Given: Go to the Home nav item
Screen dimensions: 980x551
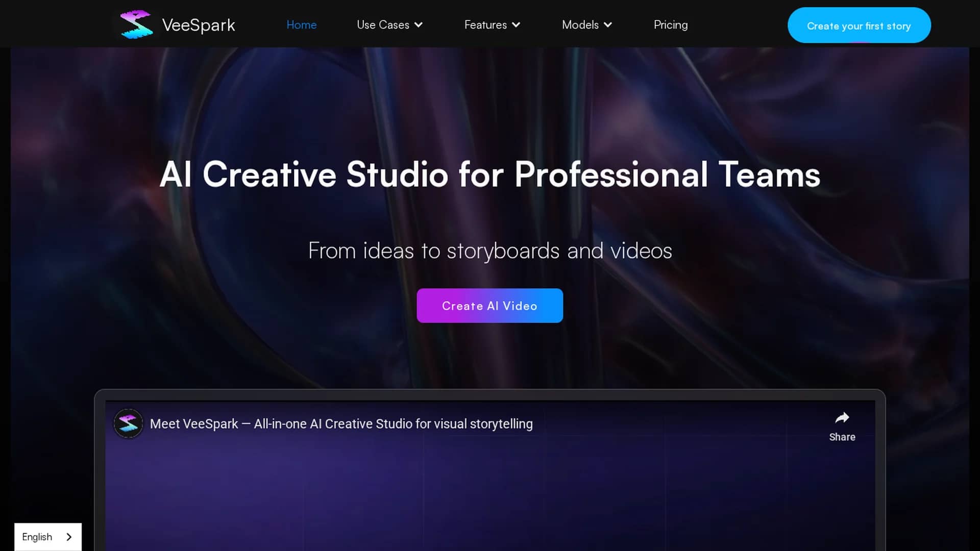Looking at the screenshot, I should click(x=302, y=24).
